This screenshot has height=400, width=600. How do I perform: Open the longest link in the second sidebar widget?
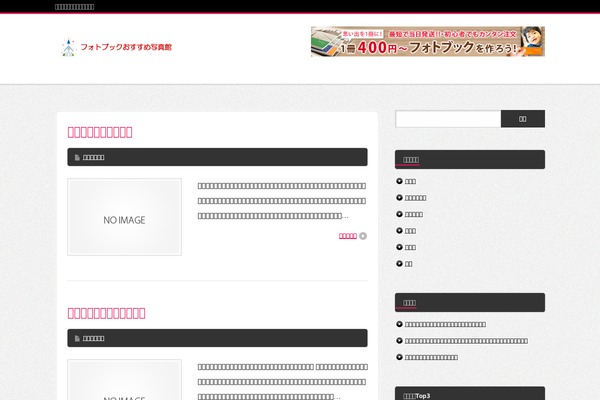coord(466,341)
